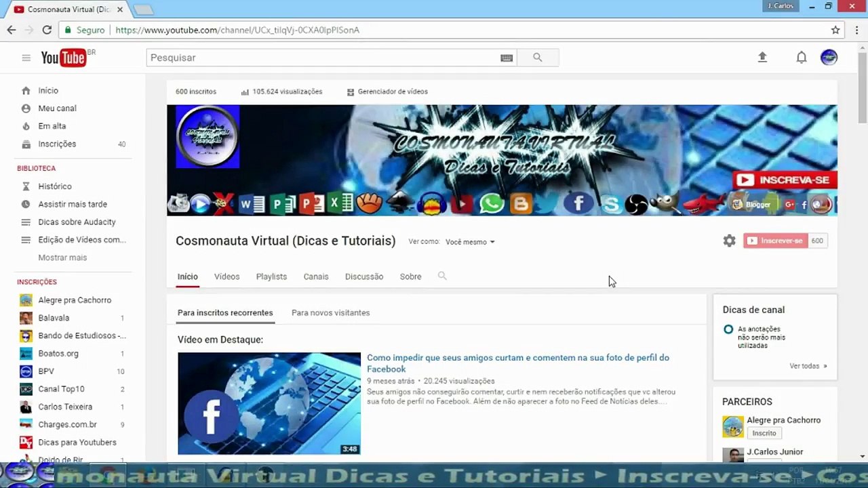Viewport: 868px width, 488px height.
Task: Open new browser tab button
Action: (x=143, y=9)
